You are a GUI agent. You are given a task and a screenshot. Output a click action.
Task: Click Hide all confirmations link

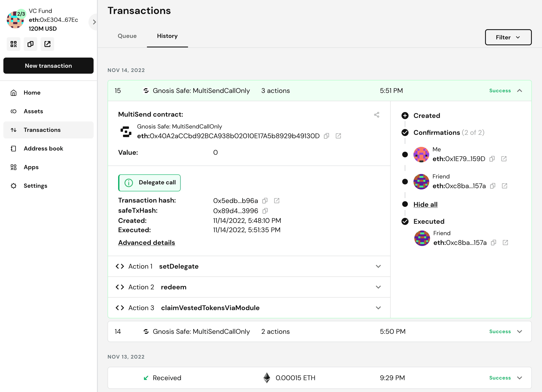425,204
